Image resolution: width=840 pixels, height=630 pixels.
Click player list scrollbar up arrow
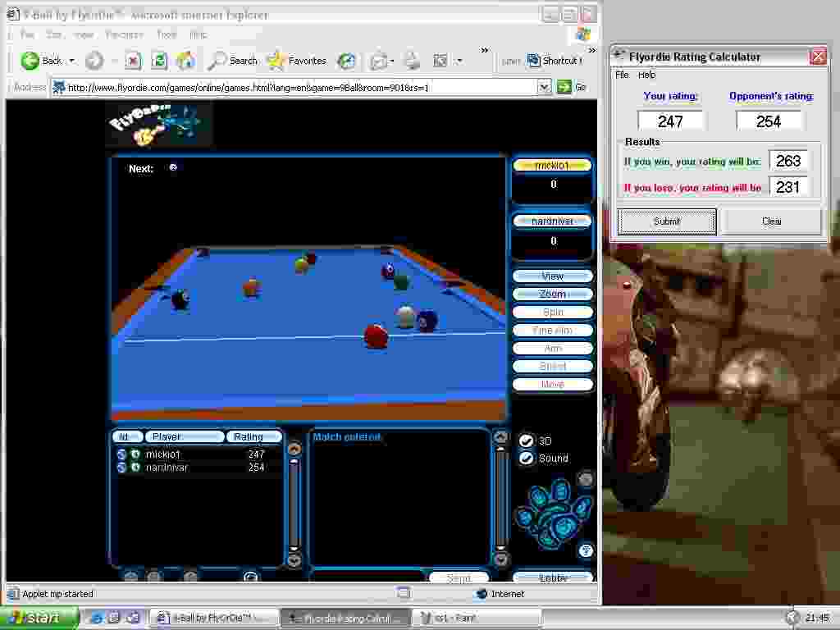pos(294,449)
